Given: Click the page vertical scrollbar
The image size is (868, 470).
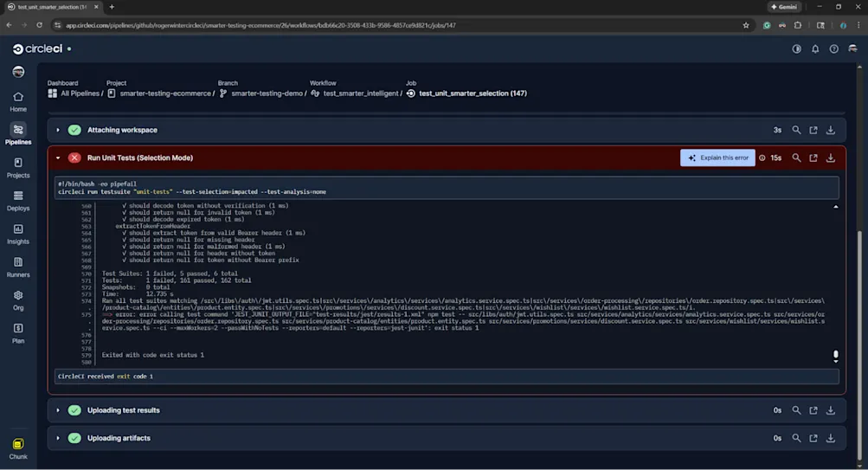Looking at the screenshot, I should tap(859, 344).
